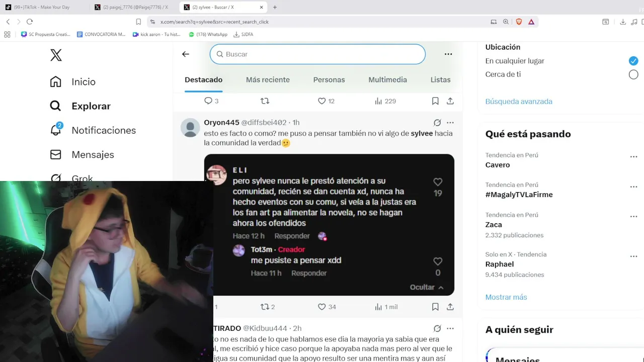Open more options for Raphael trend

pos(634,256)
